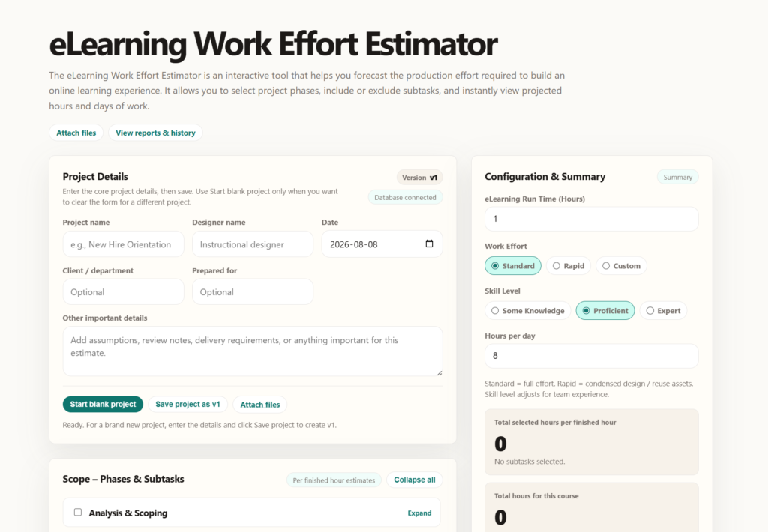Collapse all phases and subtasks

(414, 480)
